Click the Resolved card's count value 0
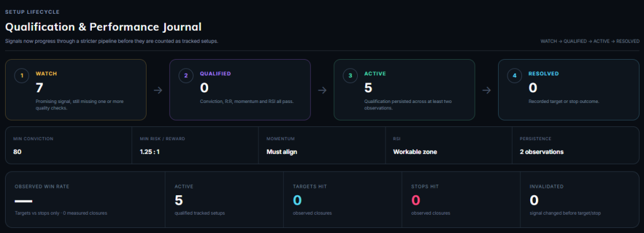644x233 pixels. tap(533, 88)
